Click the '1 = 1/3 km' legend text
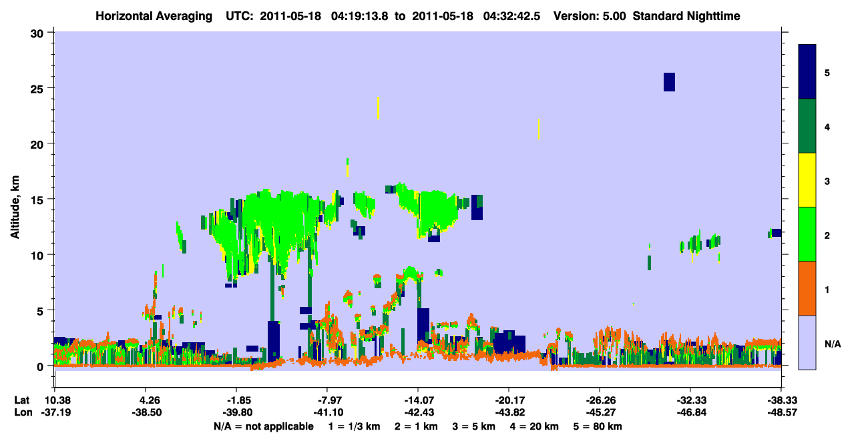Screen dimensions: 868x445 (x=355, y=426)
